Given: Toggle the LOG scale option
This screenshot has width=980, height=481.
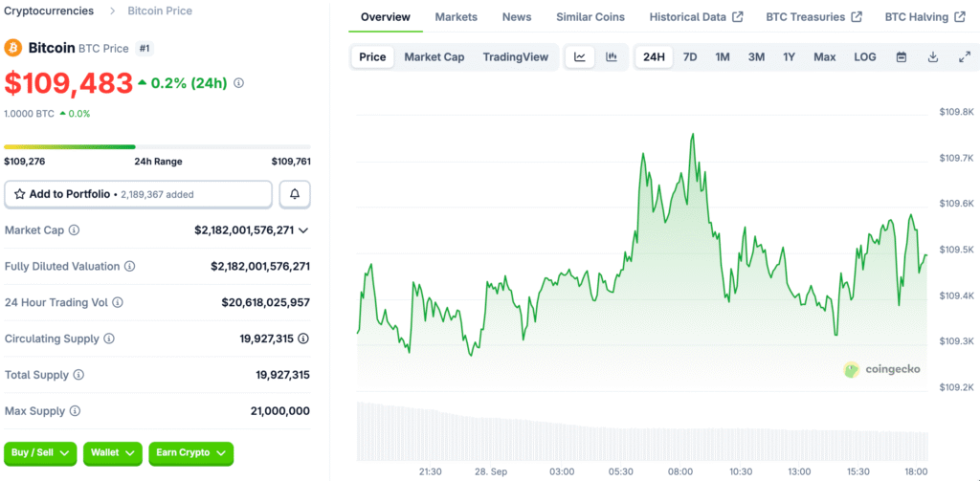Looking at the screenshot, I should click(x=864, y=57).
